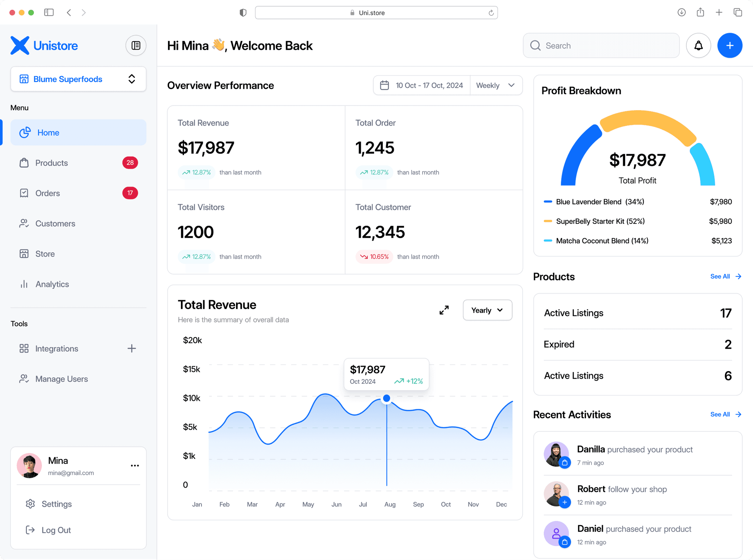Click the calendar icon in date range
This screenshot has width=753, height=560.
pos(385,85)
